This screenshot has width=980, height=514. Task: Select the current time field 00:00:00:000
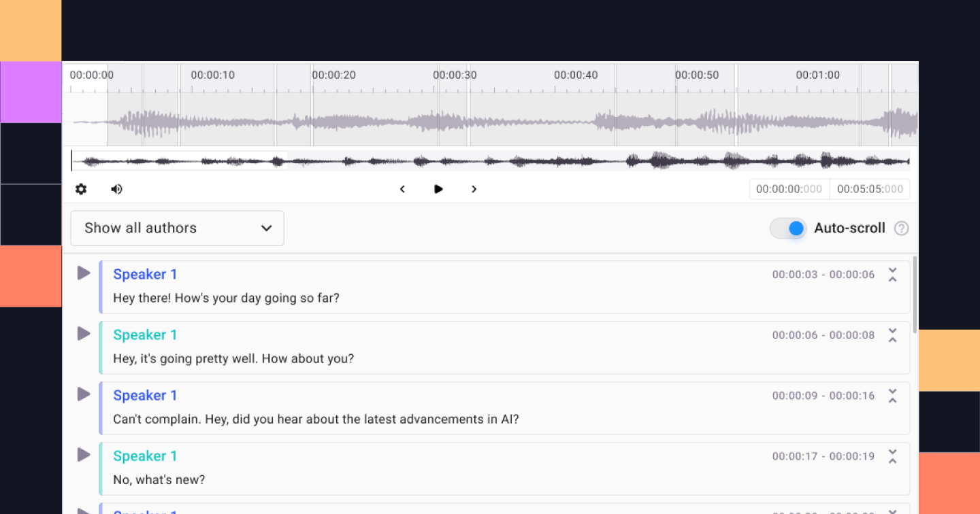(x=789, y=189)
